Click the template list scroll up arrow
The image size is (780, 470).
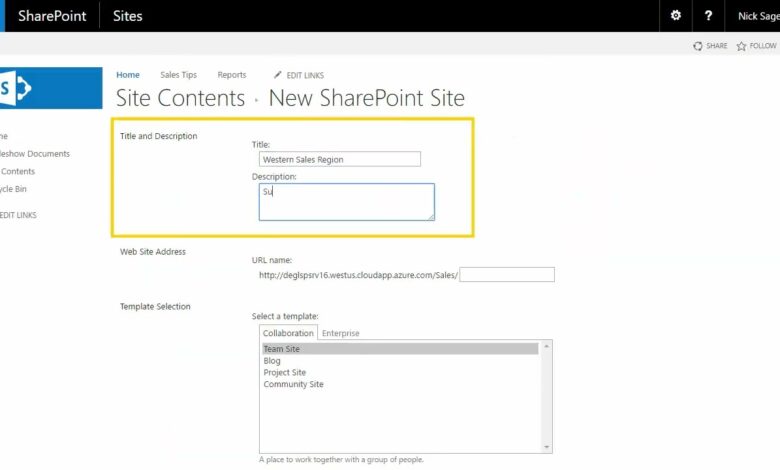[x=547, y=346]
